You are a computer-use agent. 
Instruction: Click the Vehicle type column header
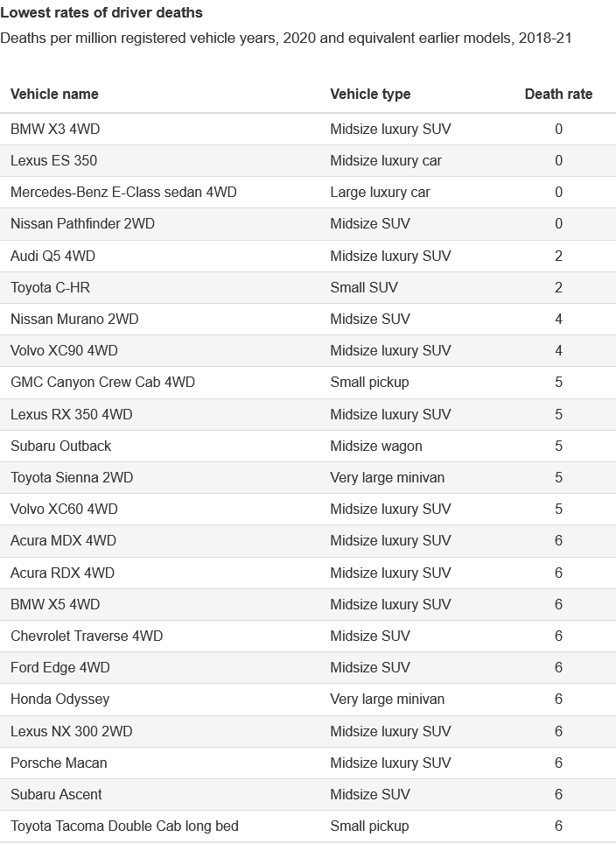pos(370,94)
